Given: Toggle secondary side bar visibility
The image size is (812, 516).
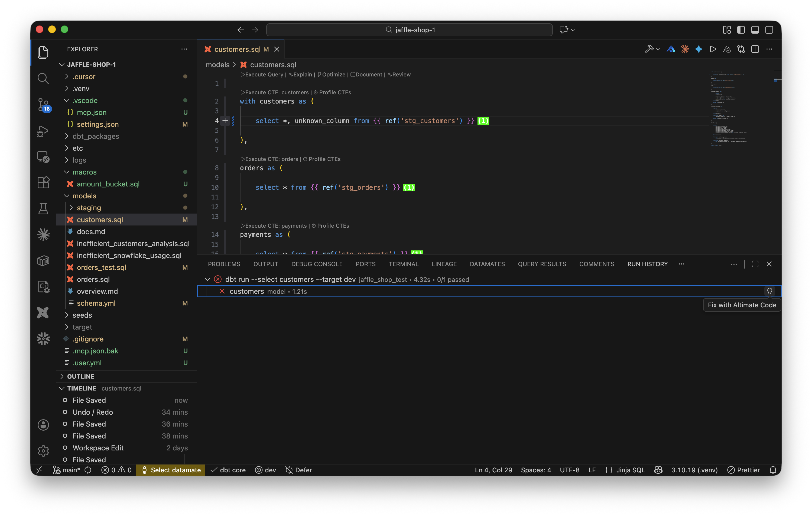Looking at the screenshot, I should tap(769, 30).
